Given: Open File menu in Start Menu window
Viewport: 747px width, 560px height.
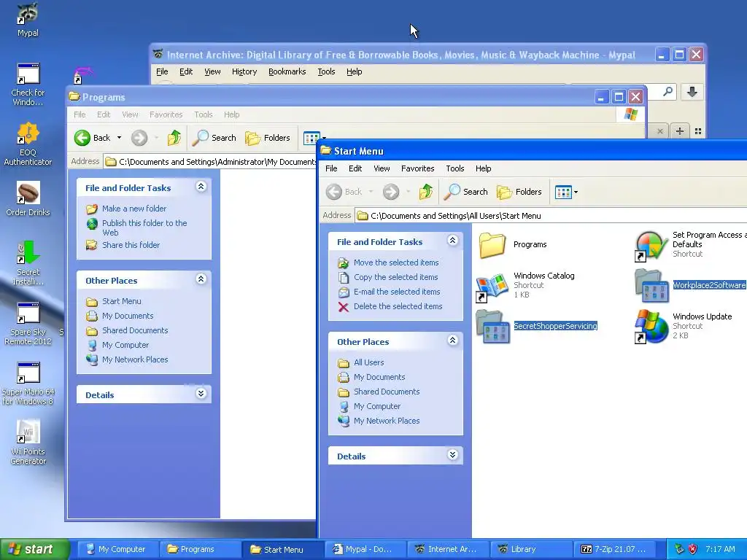Looking at the screenshot, I should 331,168.
